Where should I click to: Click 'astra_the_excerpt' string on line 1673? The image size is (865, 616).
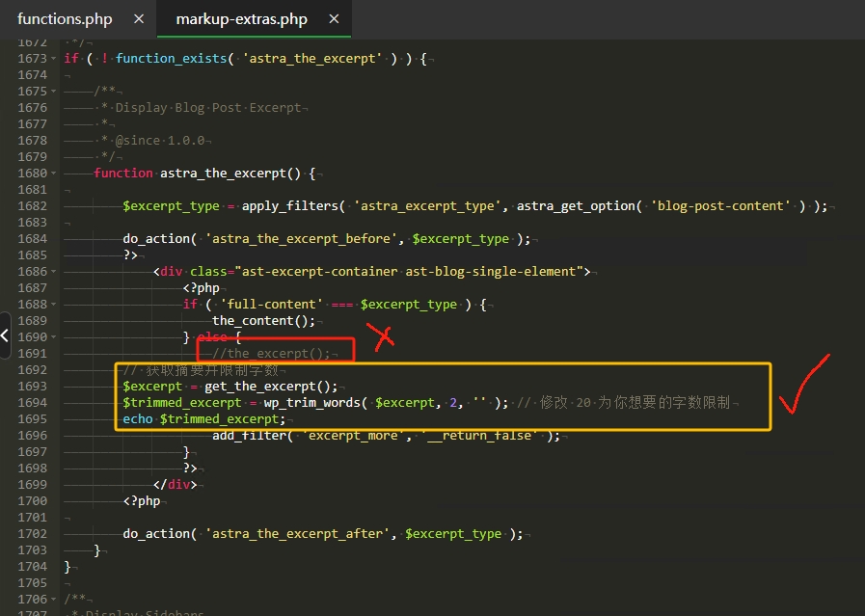click(x=312, y=59)
